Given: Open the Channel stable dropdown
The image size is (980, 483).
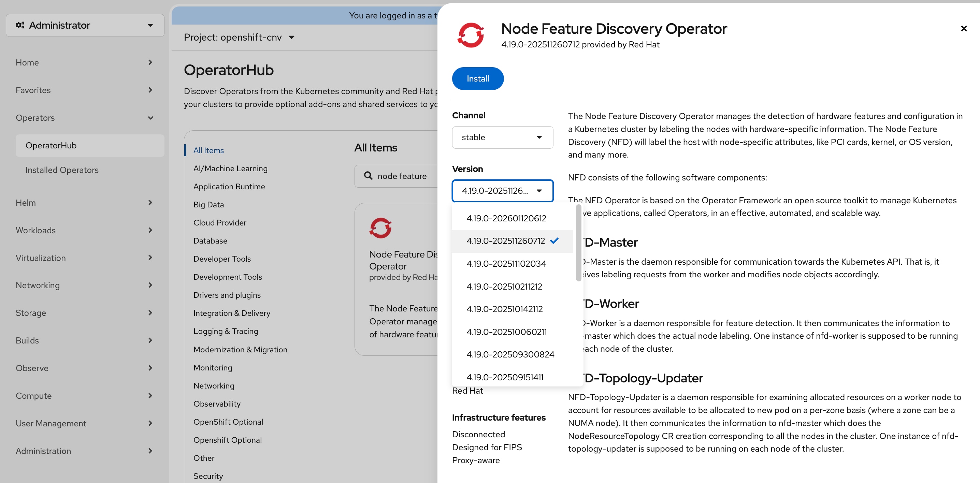Looking at the screenshot, I should point(502,137).
